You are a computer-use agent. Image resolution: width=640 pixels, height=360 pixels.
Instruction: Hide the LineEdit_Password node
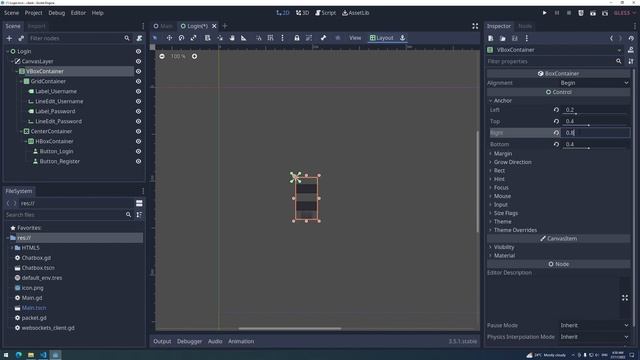coord(138,121)
